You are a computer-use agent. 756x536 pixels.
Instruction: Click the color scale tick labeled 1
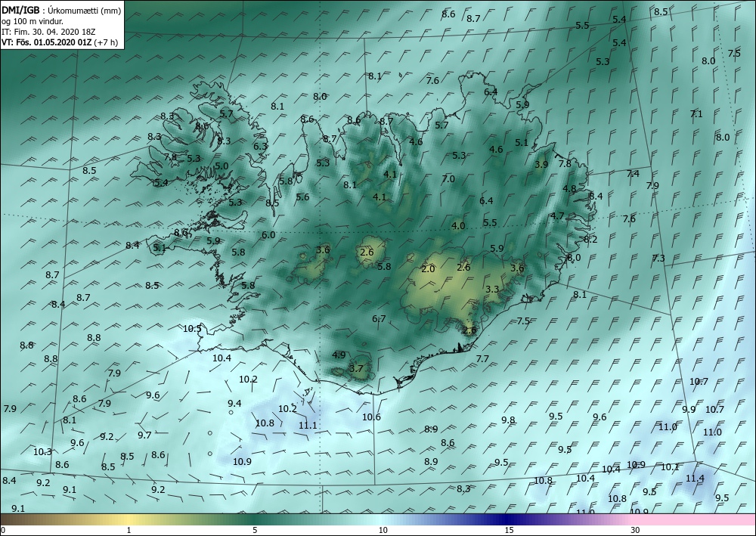[x=129, y=530]
